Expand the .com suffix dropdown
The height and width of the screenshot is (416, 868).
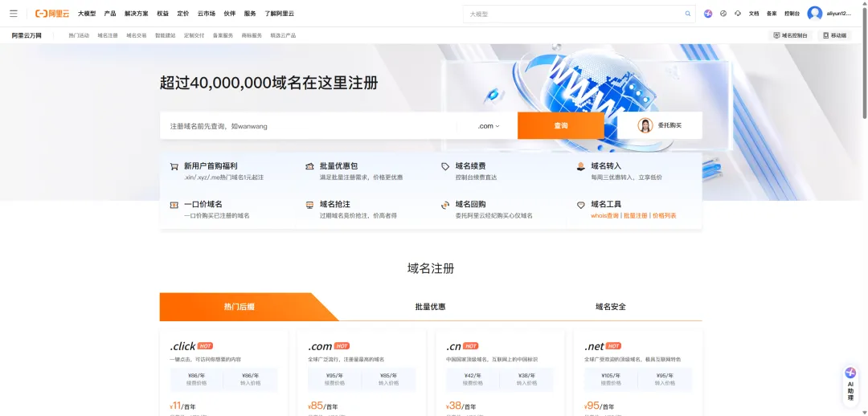click(x=489, y=126)
